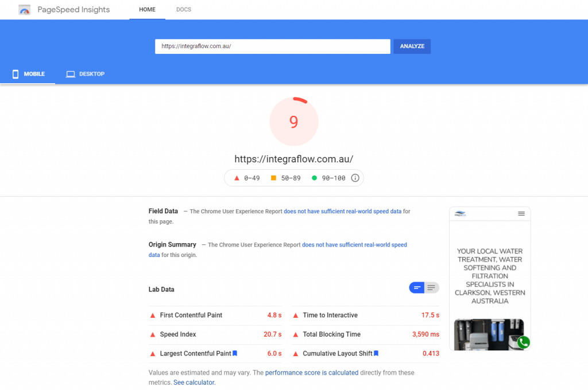The height and width of the screenshot is (390, 588).
Task: Click the green phone icon in the site preview
Action: coord(523,342)
